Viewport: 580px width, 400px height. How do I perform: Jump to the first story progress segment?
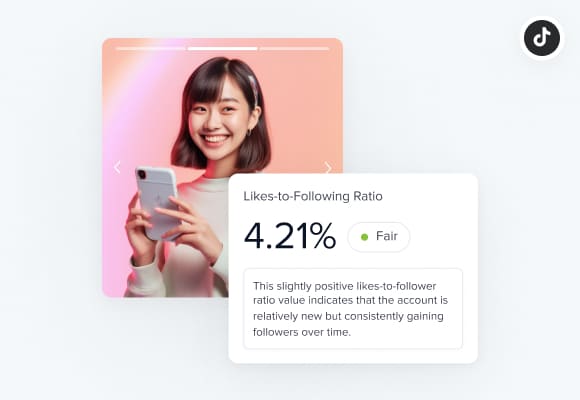(x=151, y=48)
